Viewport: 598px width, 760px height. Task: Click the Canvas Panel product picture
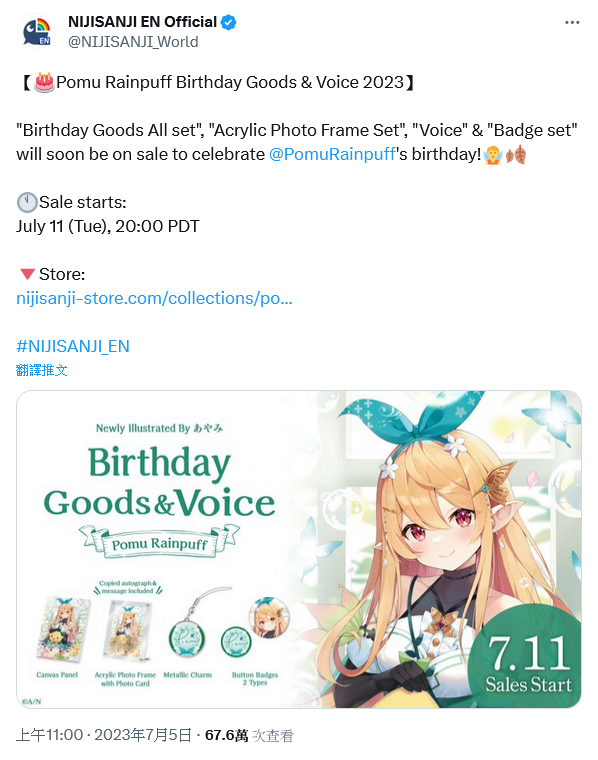pos(64,629)
